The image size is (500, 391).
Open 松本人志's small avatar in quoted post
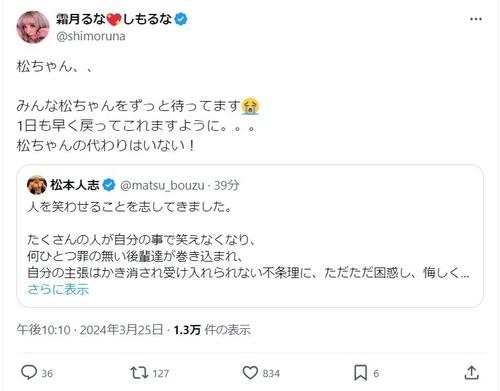click(37, 185)
